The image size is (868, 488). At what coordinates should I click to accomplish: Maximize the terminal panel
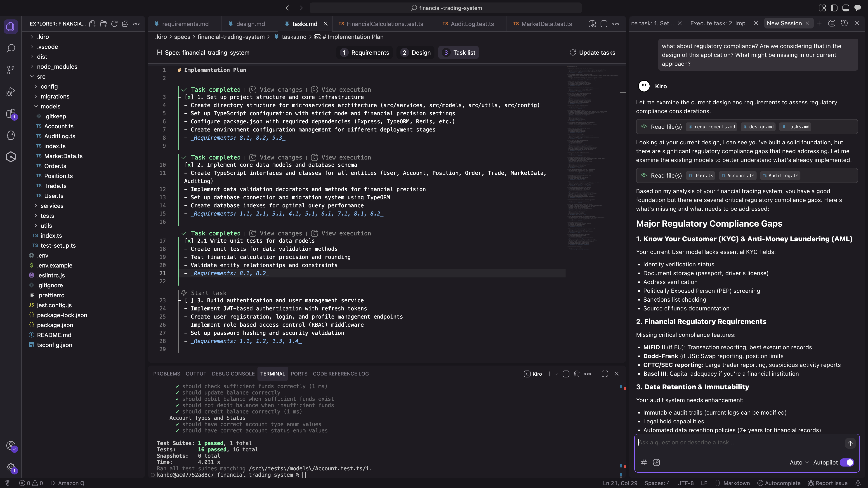[x=604, y=374]
